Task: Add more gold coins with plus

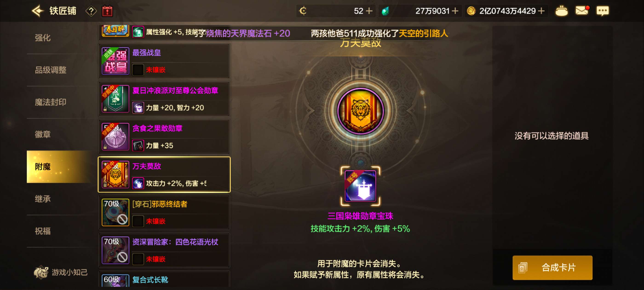Action: tap(541, 11)
